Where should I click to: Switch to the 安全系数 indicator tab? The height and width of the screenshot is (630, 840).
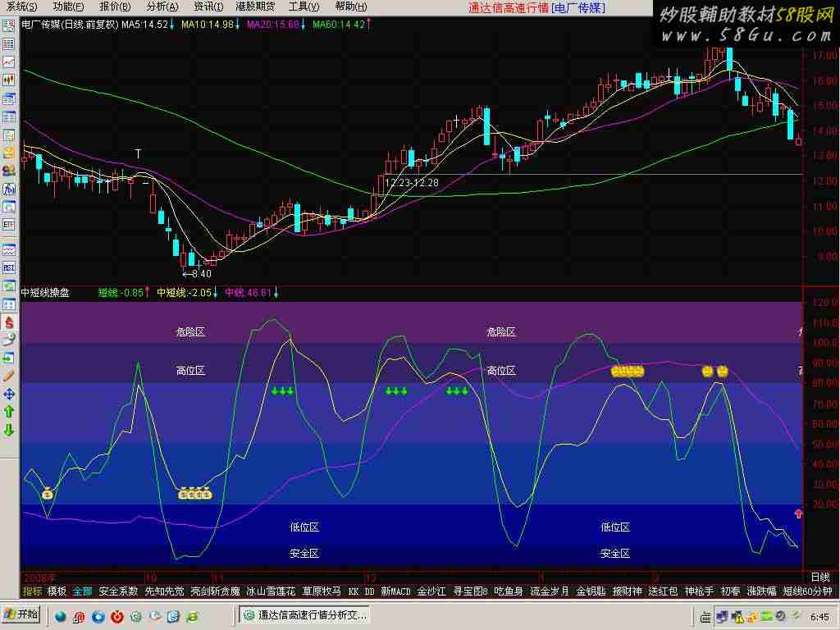(118, 591)
